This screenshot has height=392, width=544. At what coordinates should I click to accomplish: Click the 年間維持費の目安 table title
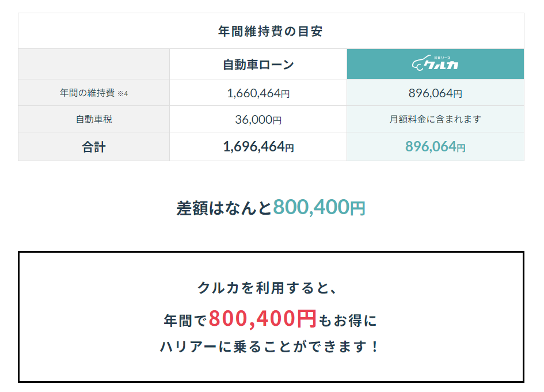tap(270, 31)
